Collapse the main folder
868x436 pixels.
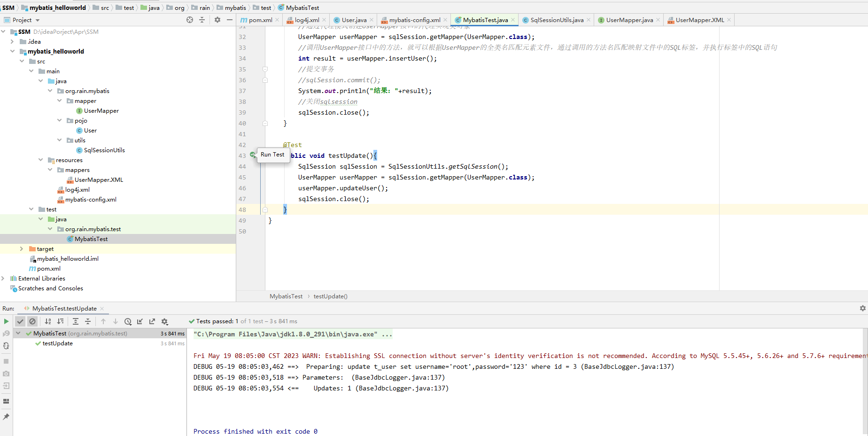pyautogui.click(x=31, y=71)
